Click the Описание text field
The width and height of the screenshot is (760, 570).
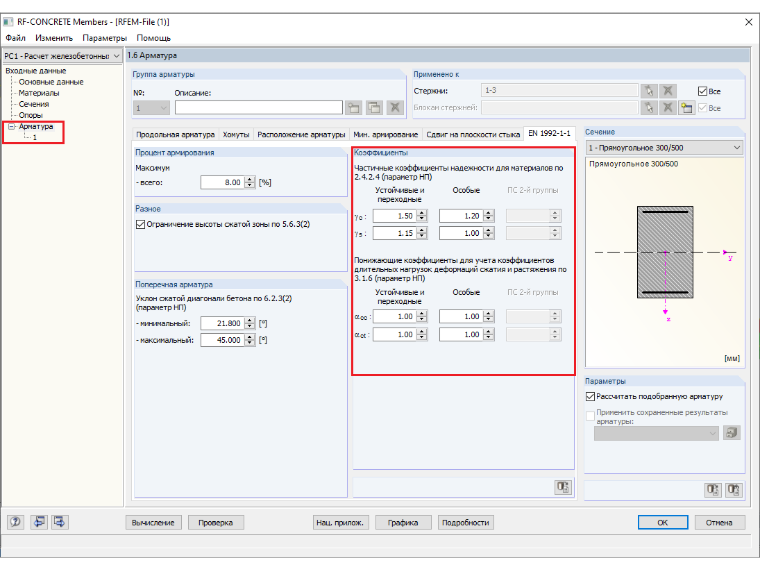(259, 107)
